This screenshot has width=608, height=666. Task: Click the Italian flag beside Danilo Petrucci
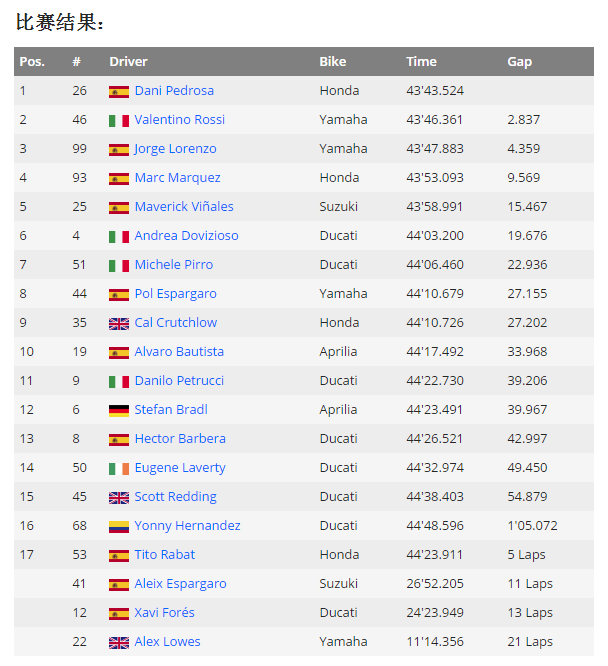[119, 381]
